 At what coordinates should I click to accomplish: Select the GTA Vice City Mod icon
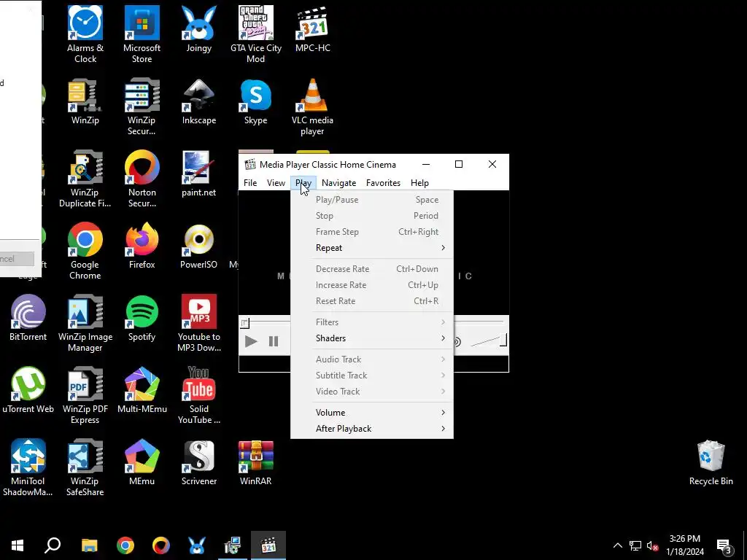point(256,34)
